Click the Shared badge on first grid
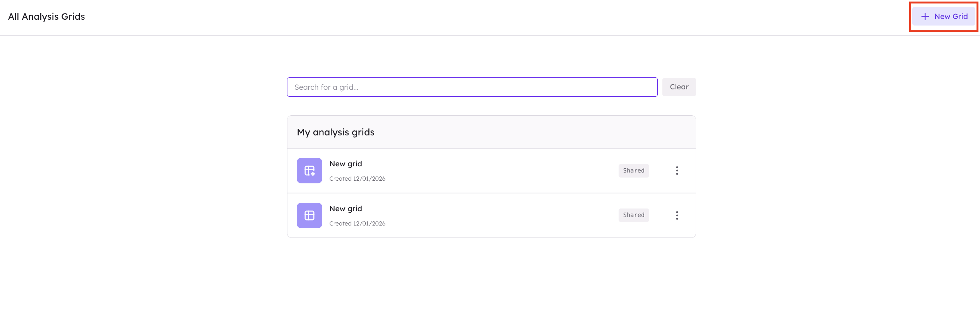This screenshot has height=311, width=980. 634,171
